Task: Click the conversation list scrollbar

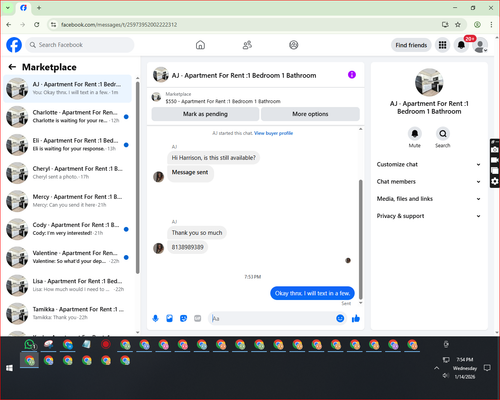Action: pyautogui.click(x=138, y=177)
